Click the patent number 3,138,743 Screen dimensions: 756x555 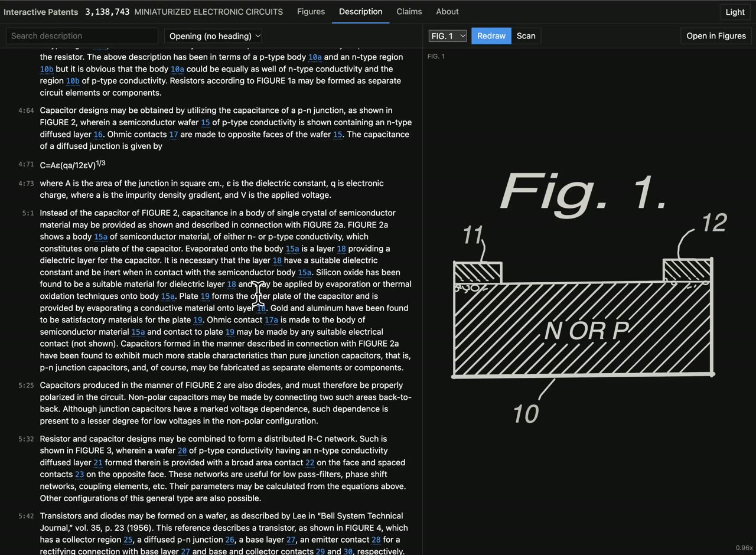click(x=107, y=12)
